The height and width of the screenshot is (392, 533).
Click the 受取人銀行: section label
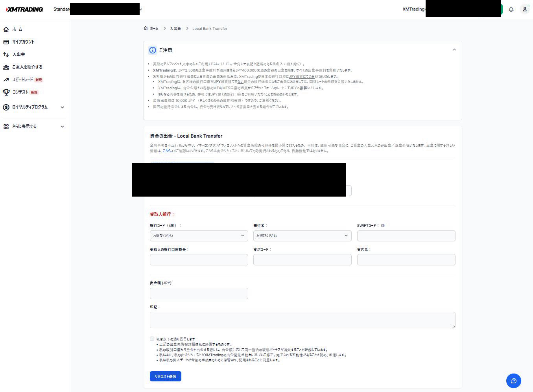(x=162, y=214)
